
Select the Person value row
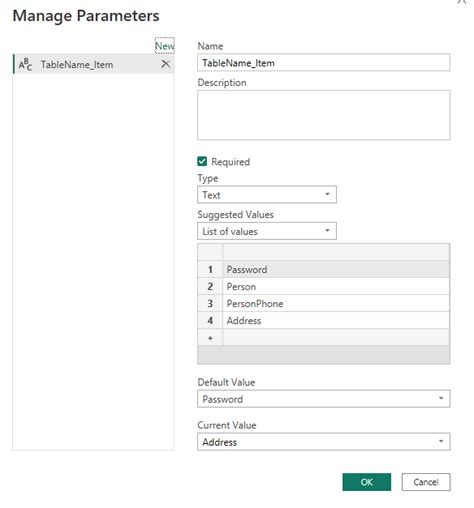pos(336,286)
